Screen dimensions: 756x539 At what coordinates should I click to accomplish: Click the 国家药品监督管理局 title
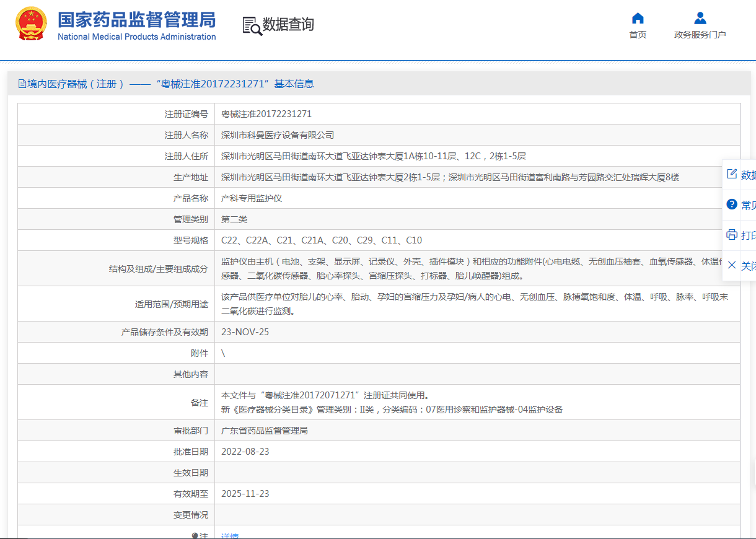(x=137, y=19)
